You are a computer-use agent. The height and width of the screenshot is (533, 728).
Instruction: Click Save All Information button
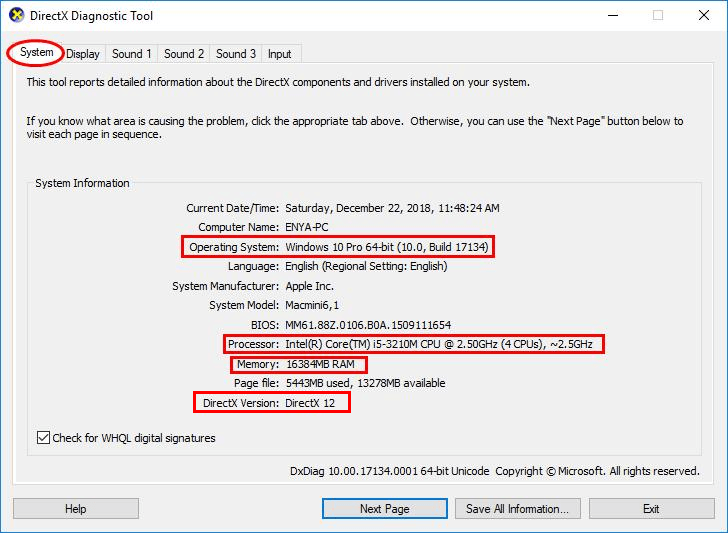[518, 508]
